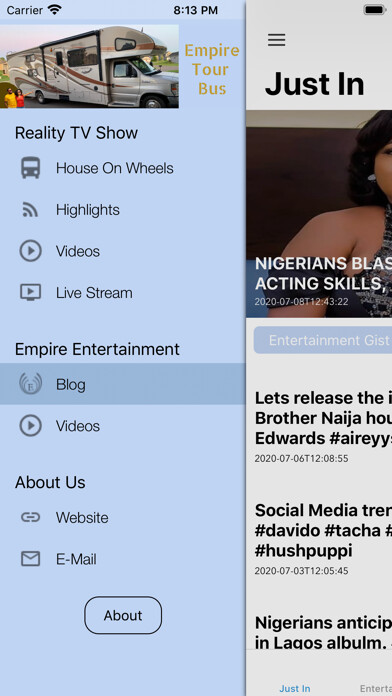Viewport: 392px width, 696px height.
Task: Open the featured Nigerians Blast Acting Skills article
Action: point(319,214)
